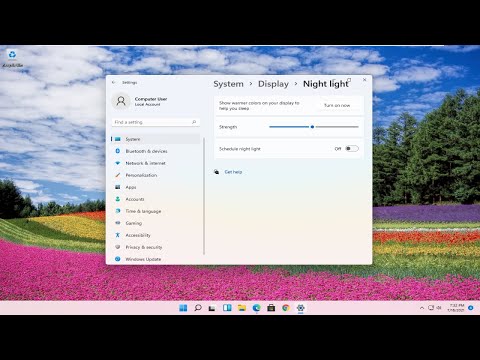The image size is (480, 360).
Task: Click the Accessibility figure icon
Action: 118,235
